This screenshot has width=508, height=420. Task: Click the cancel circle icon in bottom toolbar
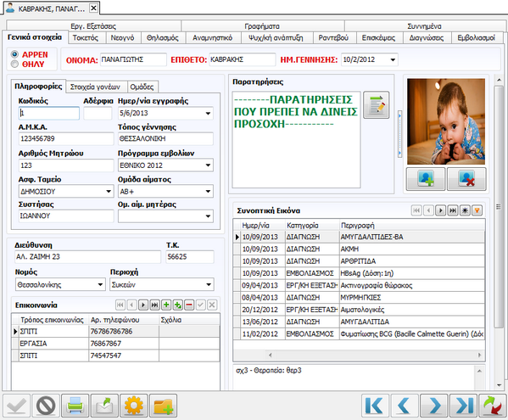(46, 405)
